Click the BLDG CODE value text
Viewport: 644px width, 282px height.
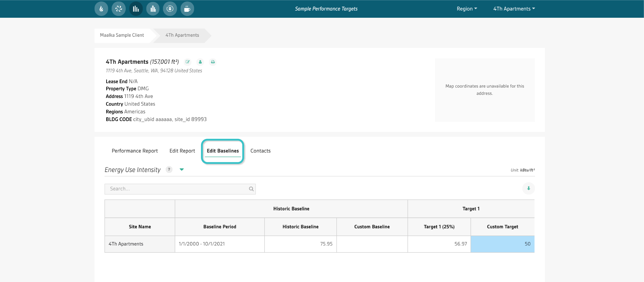[x=170, y=120]
